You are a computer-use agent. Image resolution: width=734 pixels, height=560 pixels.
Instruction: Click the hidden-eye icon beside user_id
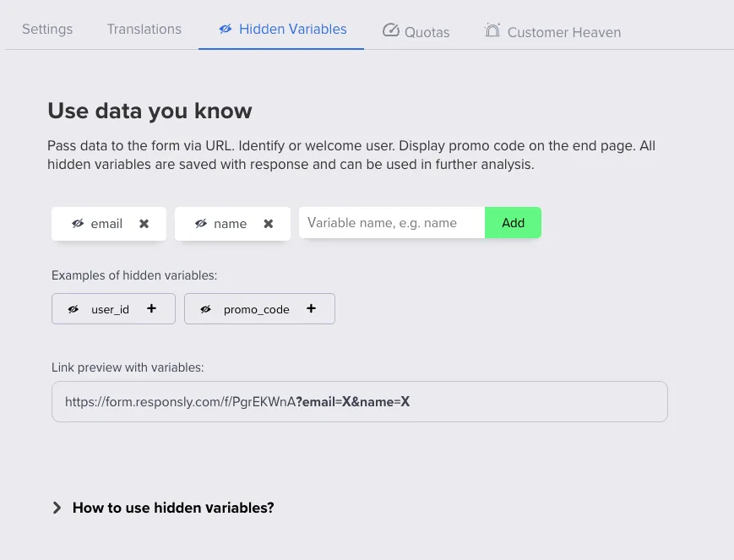pyautogui.click(x=73, y=308)
